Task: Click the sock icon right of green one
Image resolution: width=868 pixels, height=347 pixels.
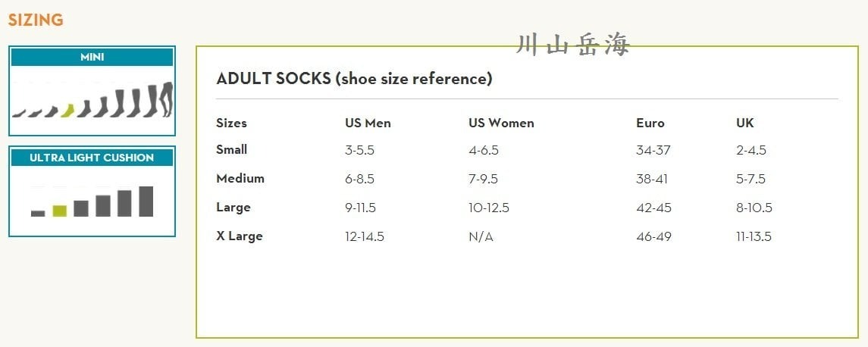Action: [x=83, y=108]
